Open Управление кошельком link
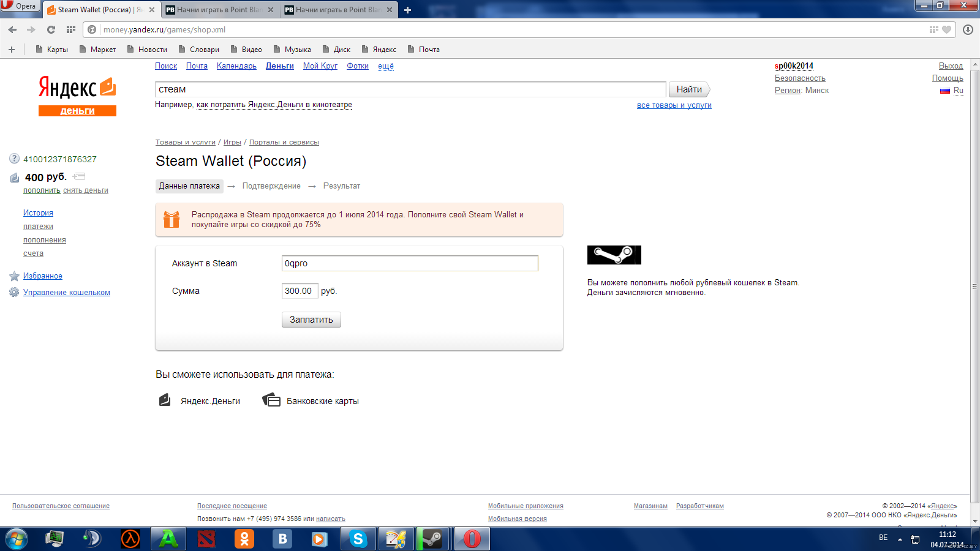980x551 pixels. click(67, 293)
